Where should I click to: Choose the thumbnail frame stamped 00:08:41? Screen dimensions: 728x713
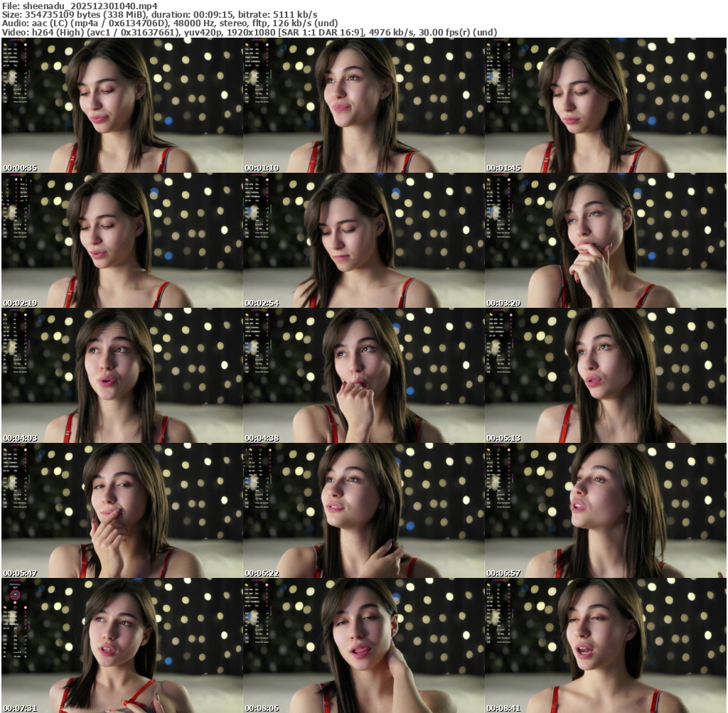[606, 645]
